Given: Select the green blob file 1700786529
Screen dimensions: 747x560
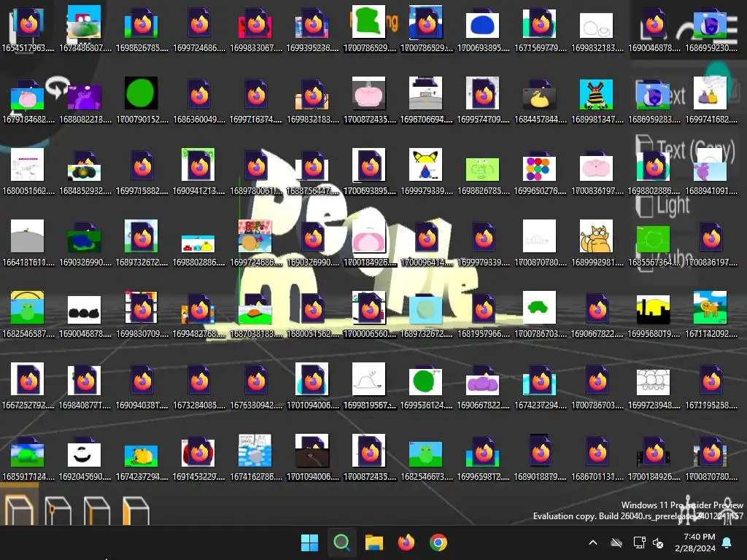Looking at the screenshot, I should tap(369, 28).
